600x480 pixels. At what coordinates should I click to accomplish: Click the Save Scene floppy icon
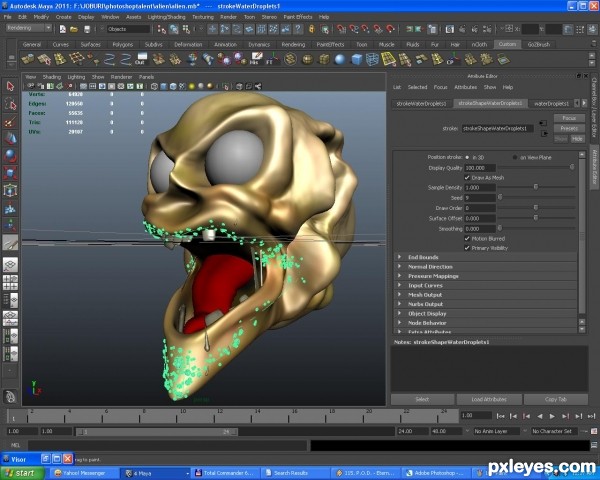tap(87, 29)
